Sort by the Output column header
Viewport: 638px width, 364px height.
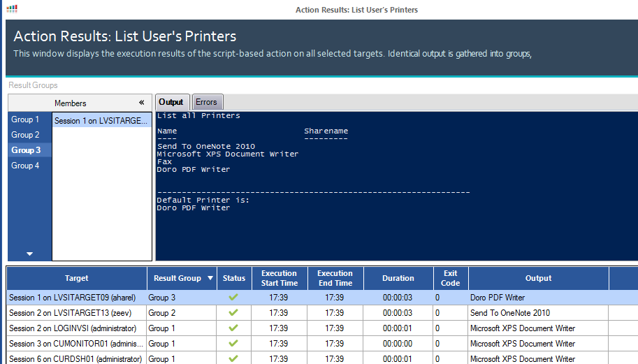click(538, 278)
